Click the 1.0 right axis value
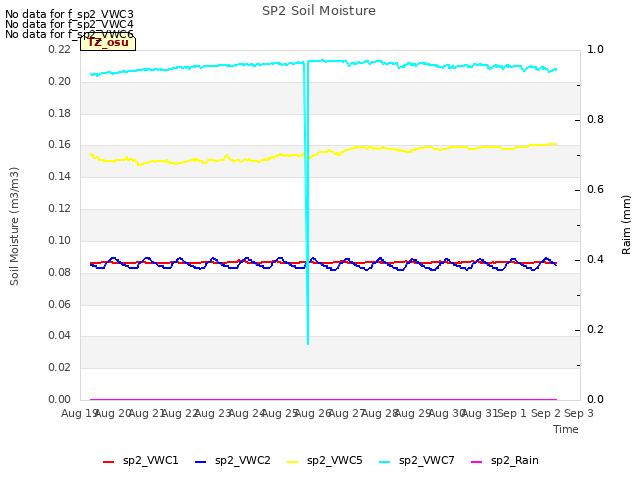 pyautogui.click(x=595, y=49)
